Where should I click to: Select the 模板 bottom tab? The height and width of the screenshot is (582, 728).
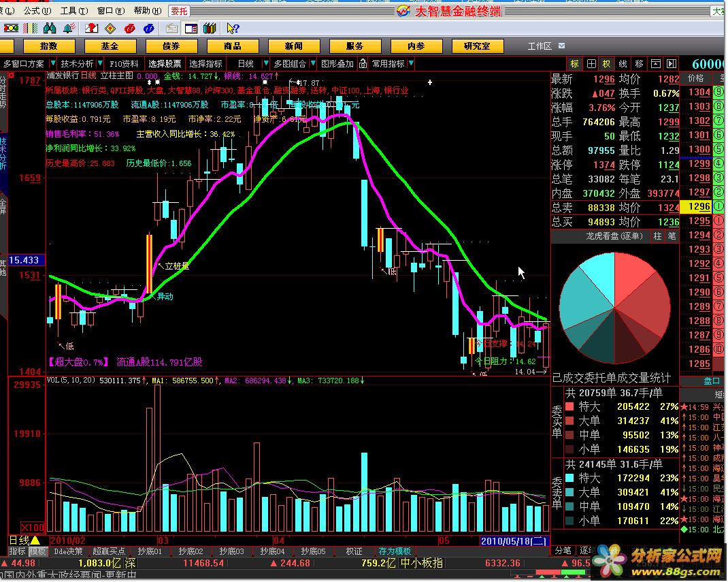37,551
